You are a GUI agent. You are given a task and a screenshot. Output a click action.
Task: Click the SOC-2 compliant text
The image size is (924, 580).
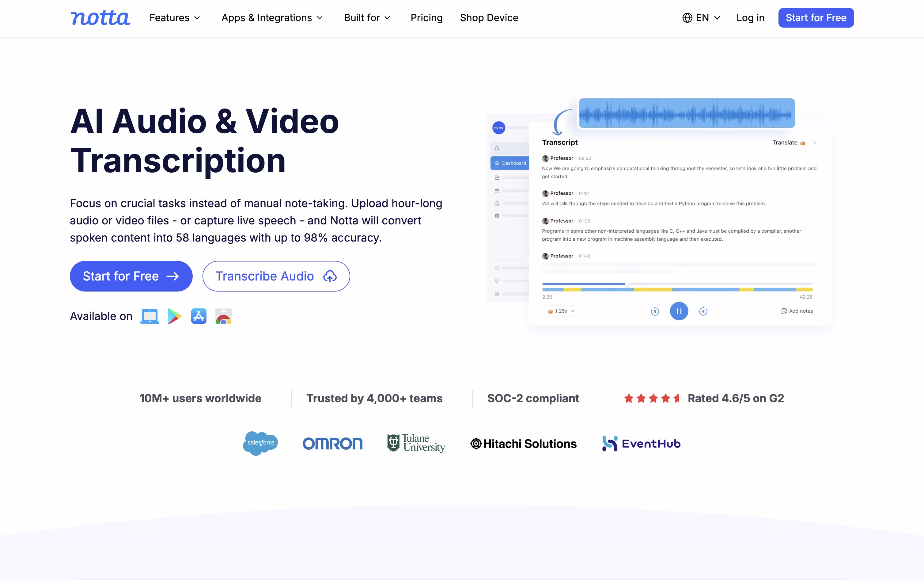(533, 398)
